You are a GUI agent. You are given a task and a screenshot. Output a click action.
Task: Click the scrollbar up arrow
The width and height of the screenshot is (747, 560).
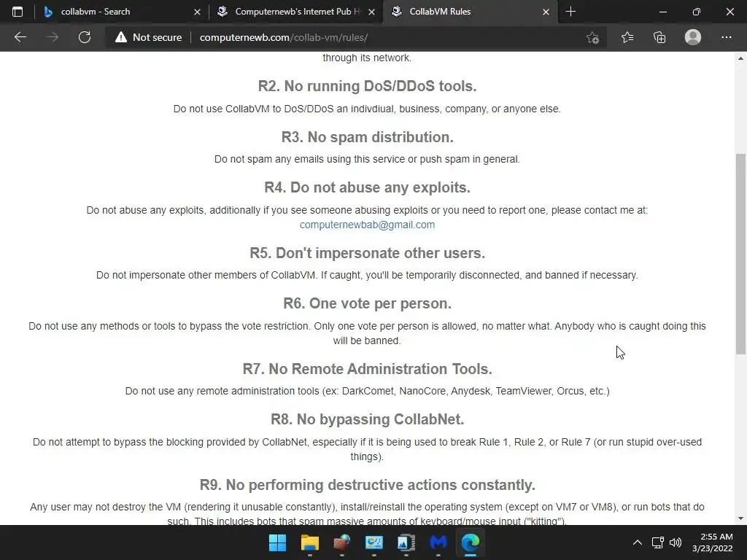coord(740,58)
